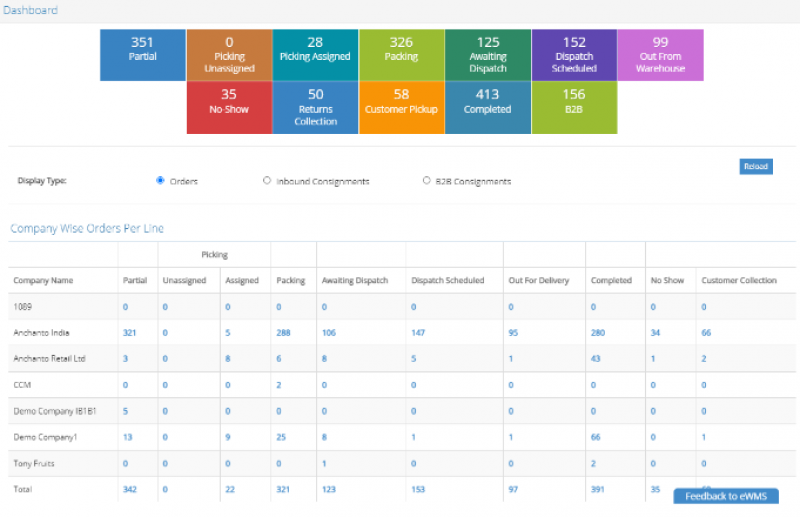This screenshot has width=800, height=517.
Task: Open the 152 Dispatch Scheduled tile
Action: point(573,55)
